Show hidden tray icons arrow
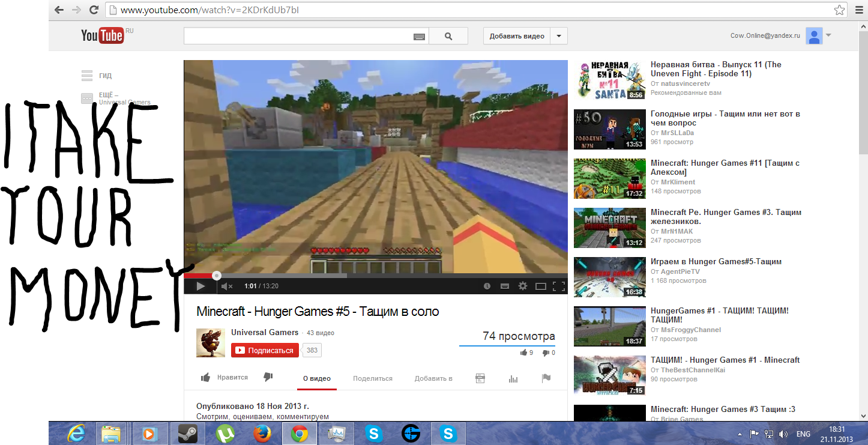Viewport: 868px width, 445px height. tap(741, 434)
